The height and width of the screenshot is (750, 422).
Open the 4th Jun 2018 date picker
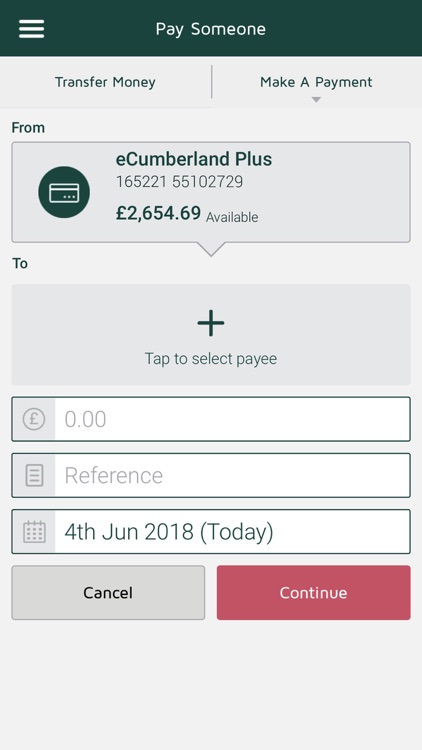211,531
